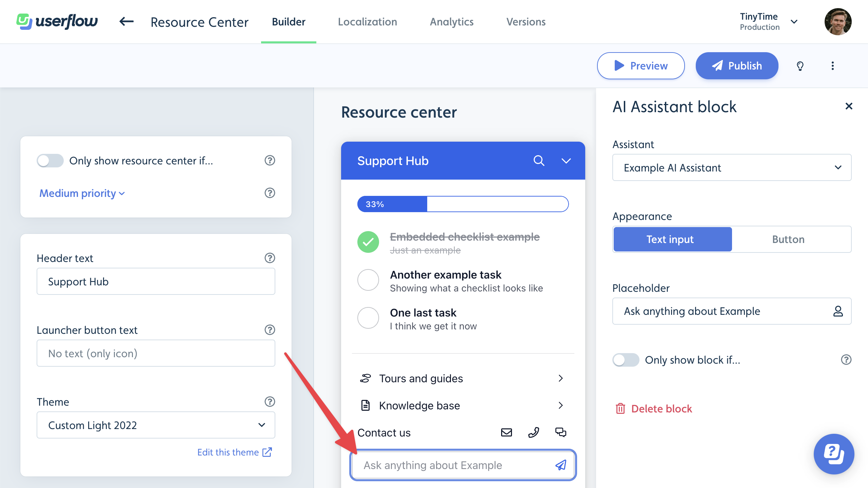
Task: Switch to the Analytics tab
Action: 451,21
